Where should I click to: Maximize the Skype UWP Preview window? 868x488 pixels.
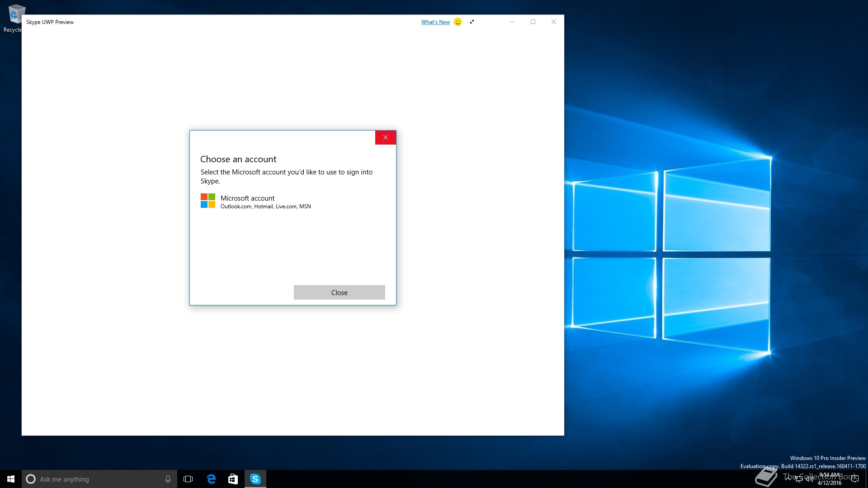pos(533,22)
